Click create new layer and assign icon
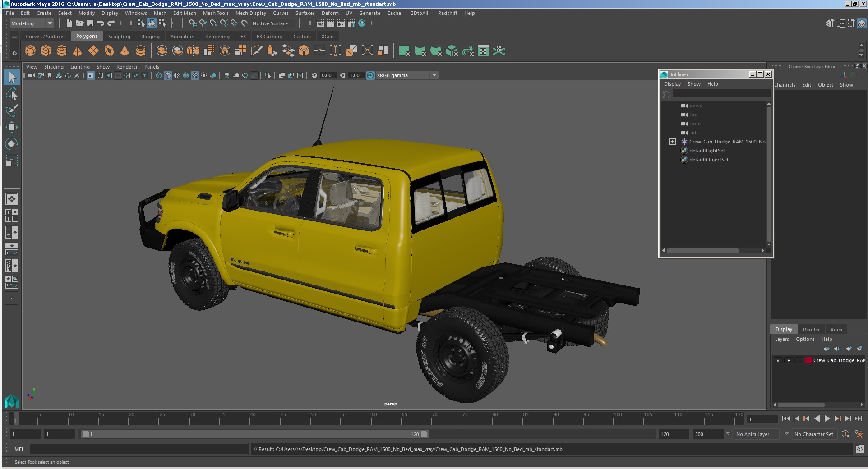 click(x=859, y=349)
